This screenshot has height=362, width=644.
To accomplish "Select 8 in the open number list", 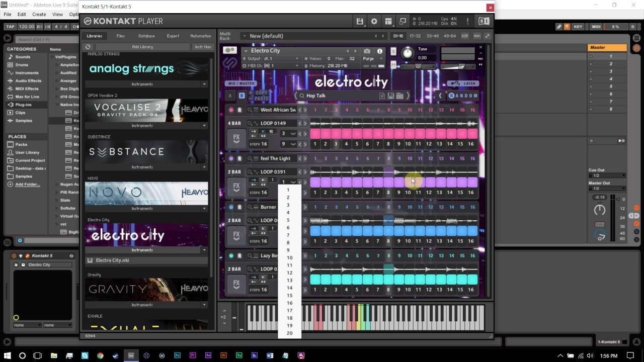I will (289, 243).
